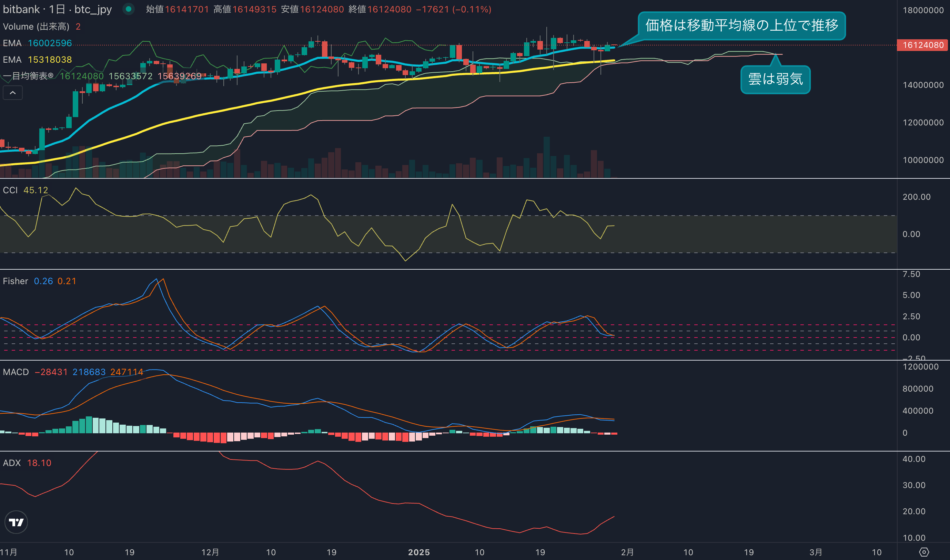Click the 2月 label on time axis

pos(627,552)
